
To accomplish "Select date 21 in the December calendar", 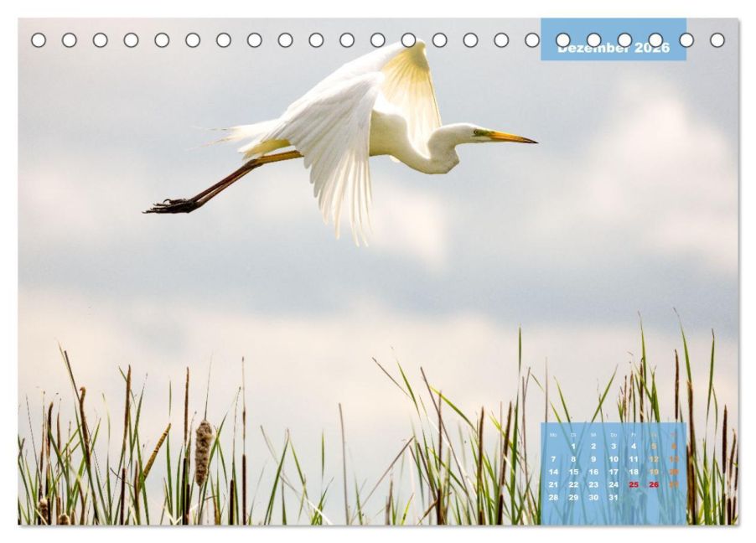I will [553, 484].
